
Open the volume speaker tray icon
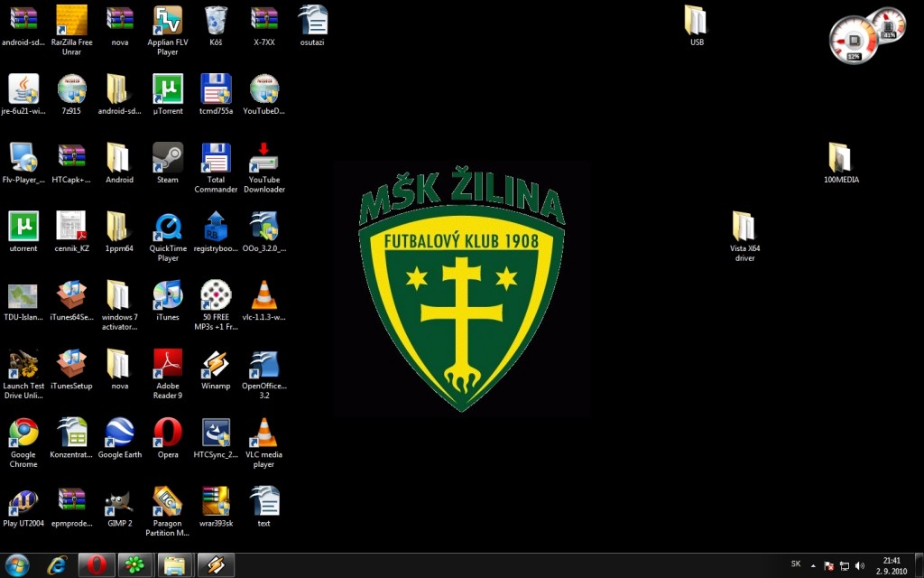860,565
